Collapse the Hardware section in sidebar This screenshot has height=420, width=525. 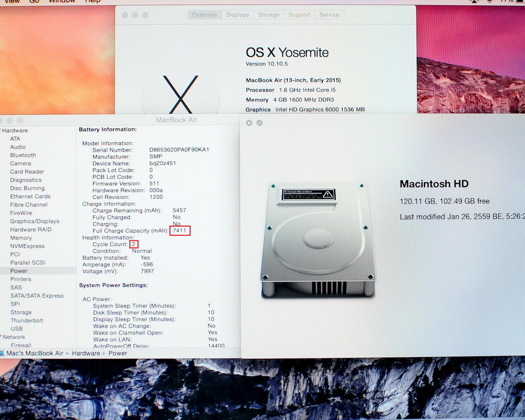pyautogui.click(x=1, y=130)
